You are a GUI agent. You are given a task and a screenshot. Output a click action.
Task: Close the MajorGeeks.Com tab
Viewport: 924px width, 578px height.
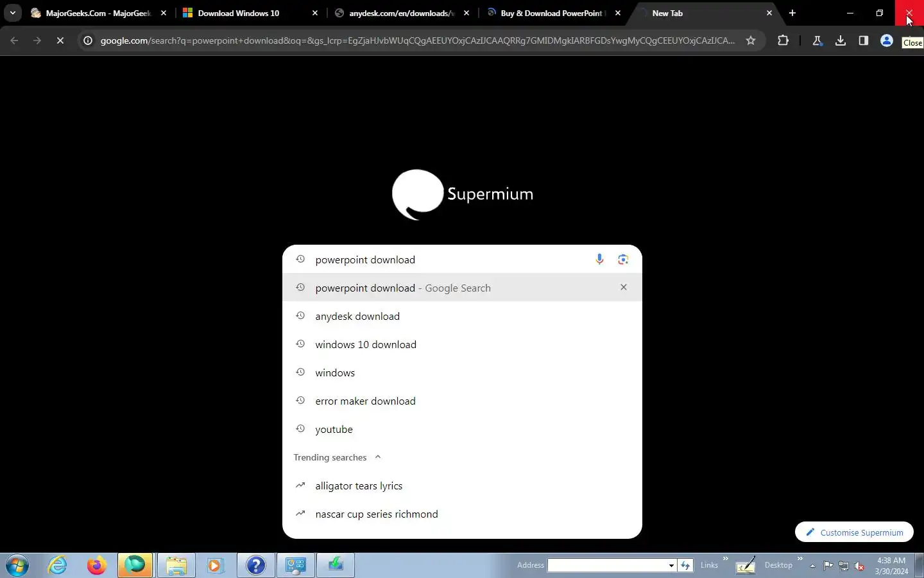point(164,13)
